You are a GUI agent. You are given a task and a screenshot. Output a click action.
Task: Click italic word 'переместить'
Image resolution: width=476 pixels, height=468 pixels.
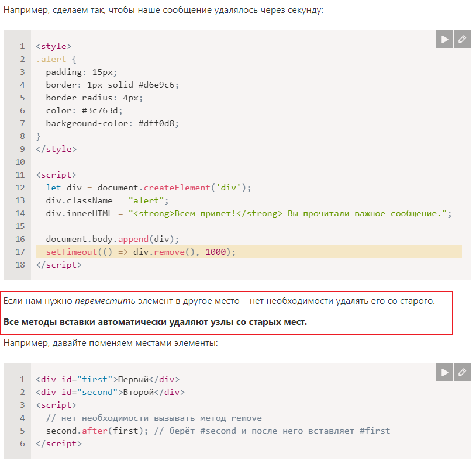(105, 301)
